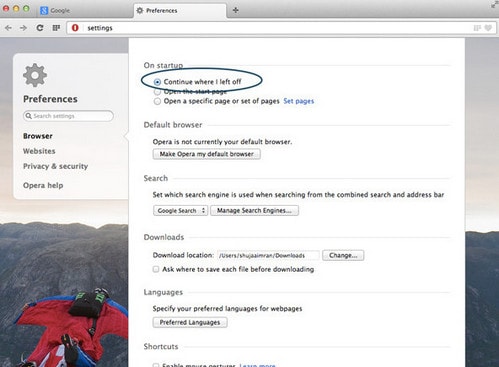Select "Open the start page" radio
Viewport: 499px width, 367px height.
click(x=157, y=91)
